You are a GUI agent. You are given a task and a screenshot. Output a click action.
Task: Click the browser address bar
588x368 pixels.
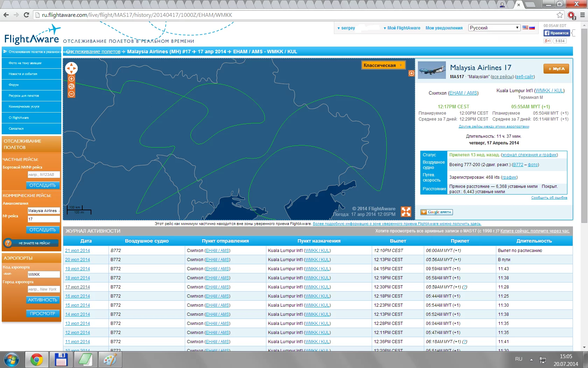297,15
